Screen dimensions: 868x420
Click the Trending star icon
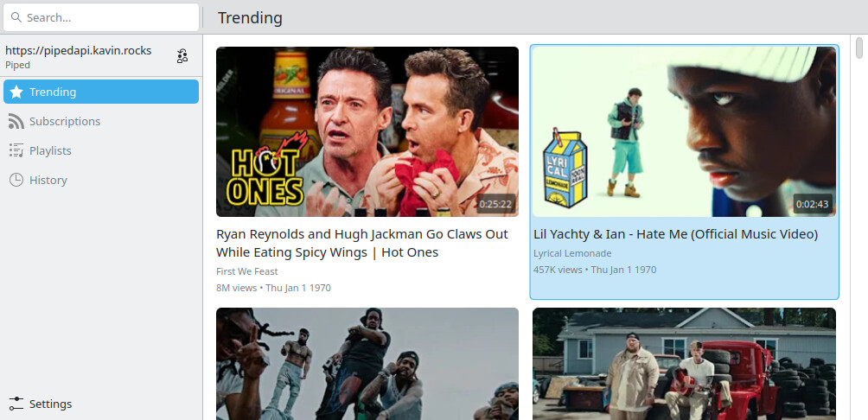16,92
